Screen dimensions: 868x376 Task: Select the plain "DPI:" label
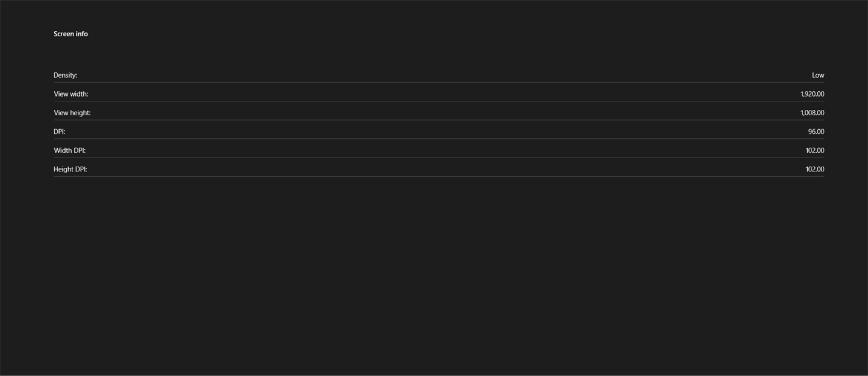coord(60,132)
